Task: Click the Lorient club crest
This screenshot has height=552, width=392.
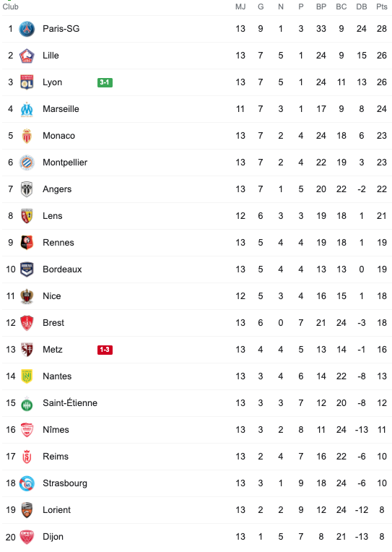Action: point(27,510)
